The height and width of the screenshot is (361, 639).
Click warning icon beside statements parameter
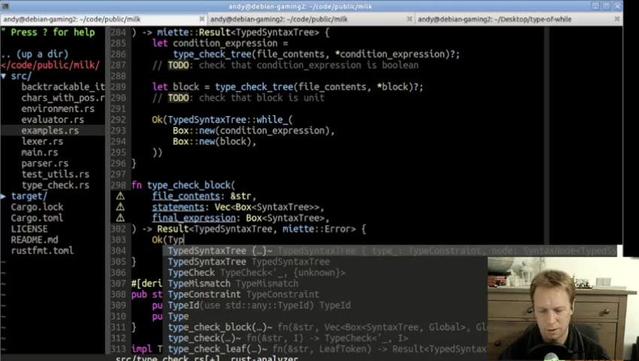(120, 207)
